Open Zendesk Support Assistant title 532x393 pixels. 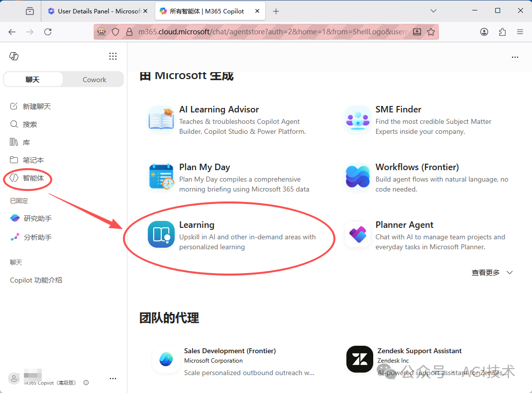click(x=420, y=351)
